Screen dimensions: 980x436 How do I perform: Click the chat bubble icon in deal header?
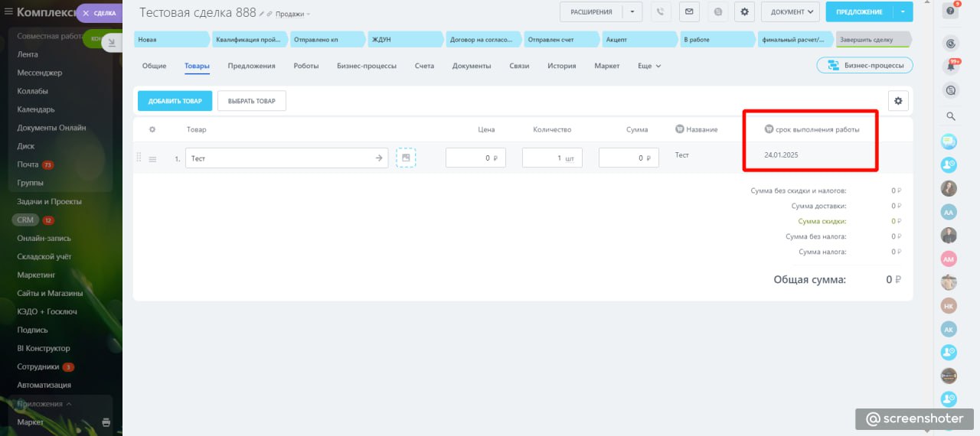click(717, 11)
